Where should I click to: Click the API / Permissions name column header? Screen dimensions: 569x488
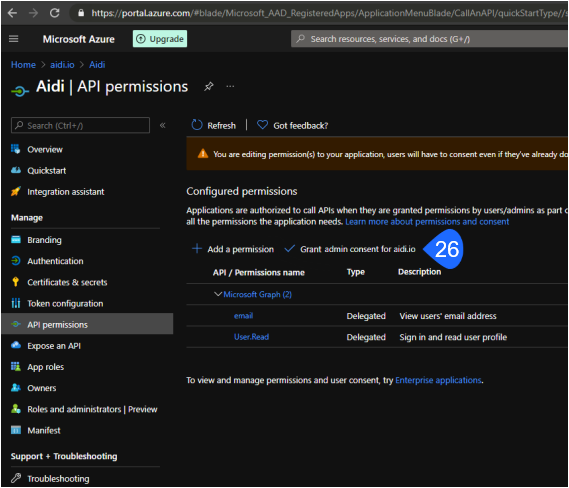(258, 272)
